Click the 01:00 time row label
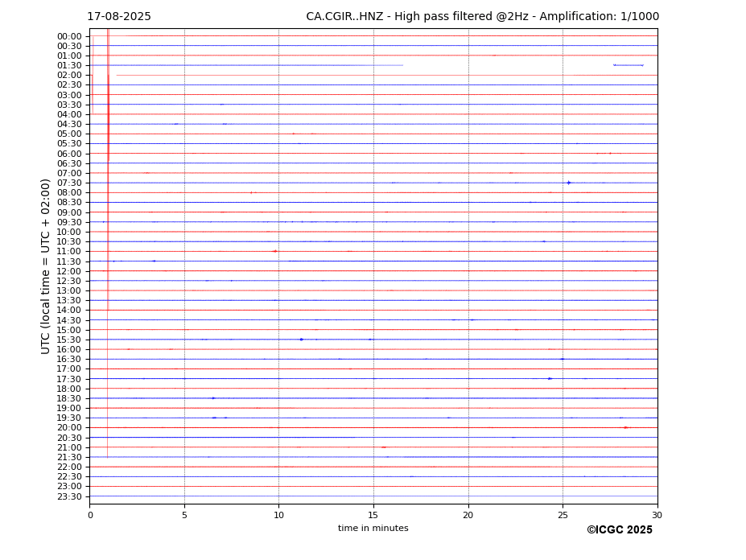746x560 pixels. click(x=69, y=56)
